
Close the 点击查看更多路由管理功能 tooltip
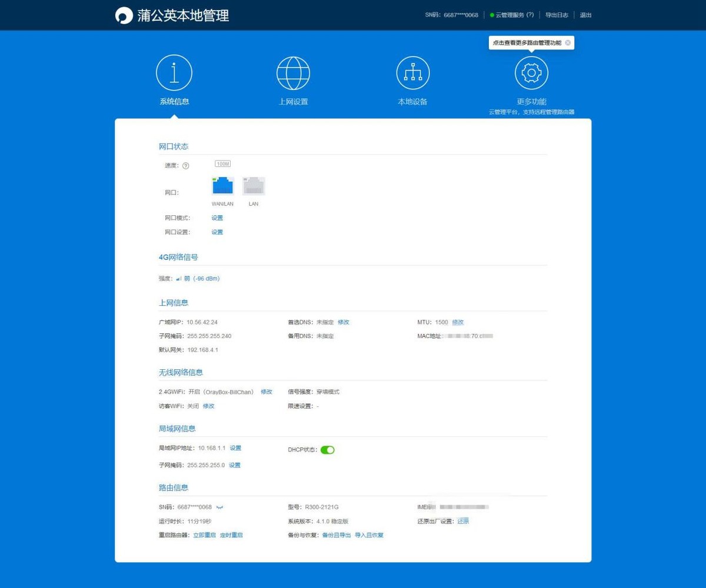567,42
